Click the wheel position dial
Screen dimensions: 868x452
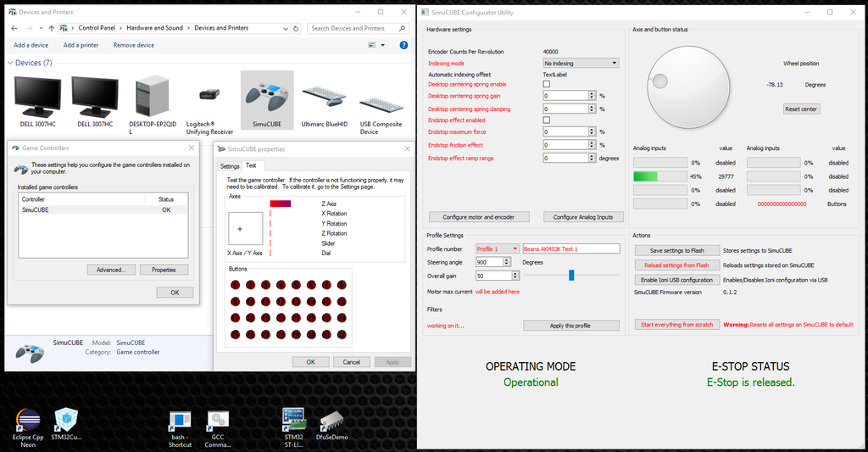[688, 87]
